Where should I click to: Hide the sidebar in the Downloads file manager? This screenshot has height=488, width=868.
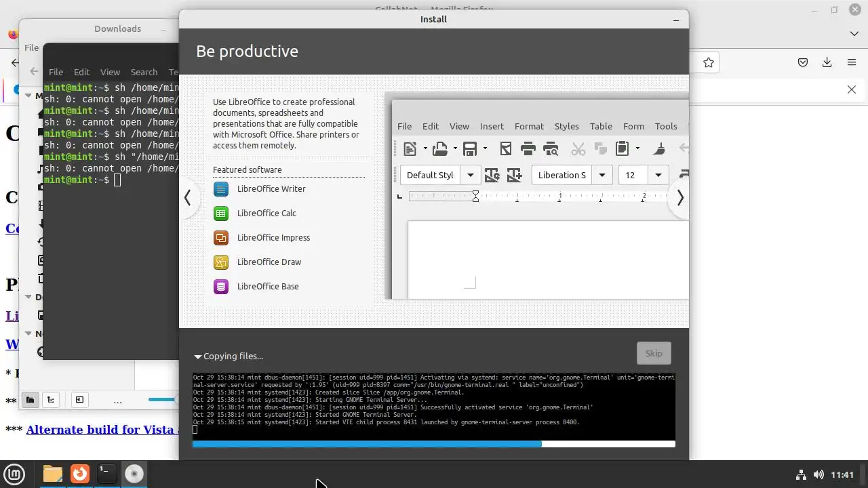(79, 400)
